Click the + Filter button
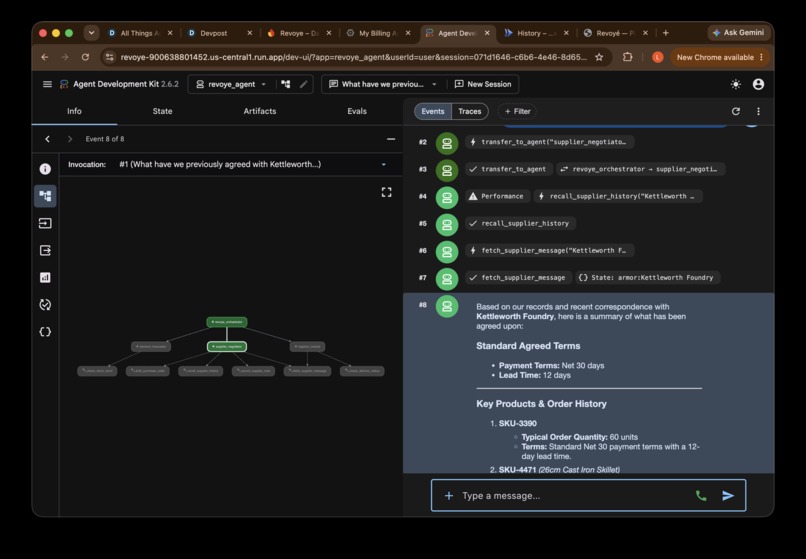806x559 pixels. pos(517,111)
